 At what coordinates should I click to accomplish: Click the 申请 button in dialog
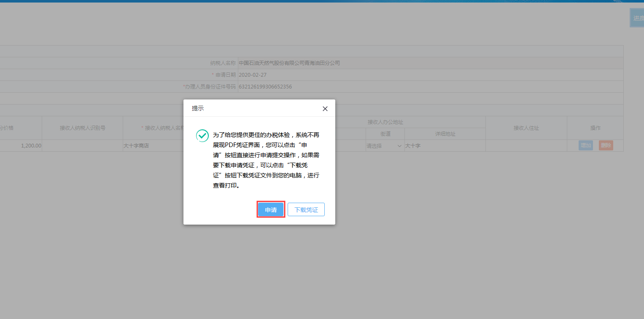[271, 210]
